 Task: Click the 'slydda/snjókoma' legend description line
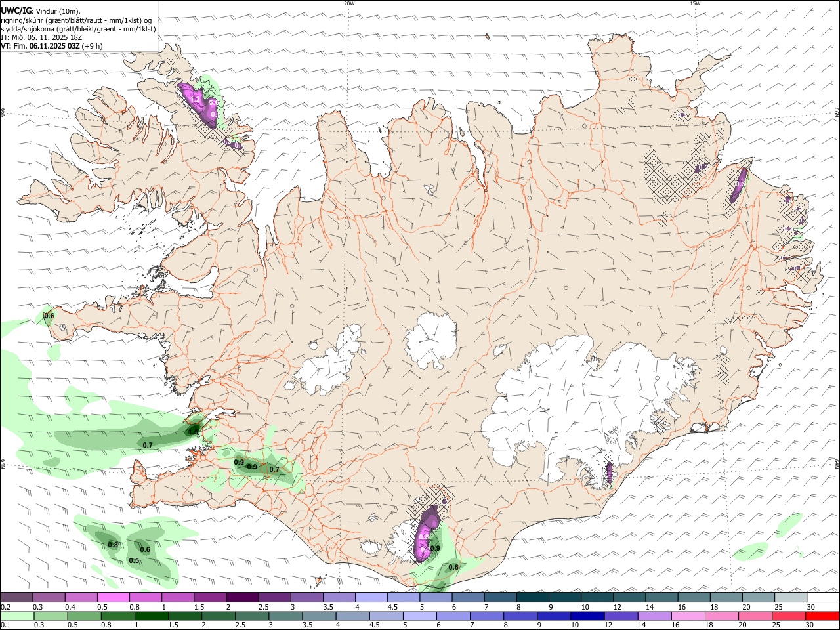pos(79,29)
